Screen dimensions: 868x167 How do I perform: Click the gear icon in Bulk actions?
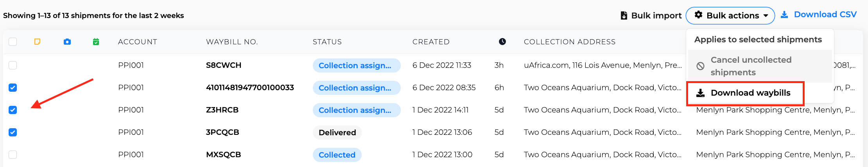click(x=698, y=15)
